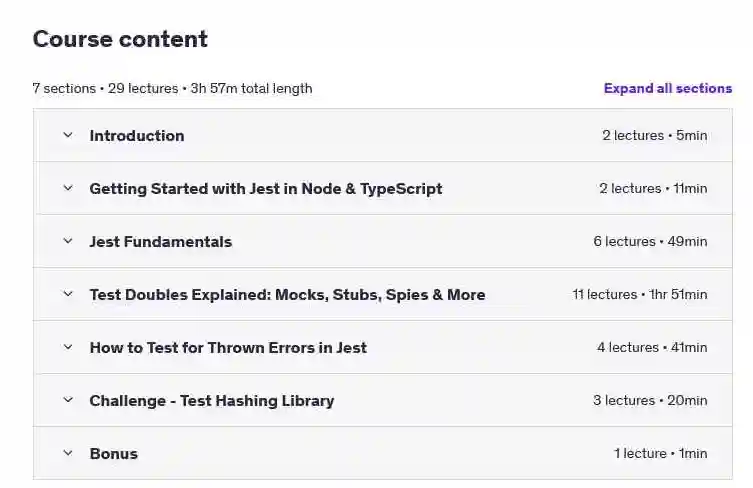Click the 3 lectures • 20min label
Screen dimensions: 753x488
pos(650,401)
